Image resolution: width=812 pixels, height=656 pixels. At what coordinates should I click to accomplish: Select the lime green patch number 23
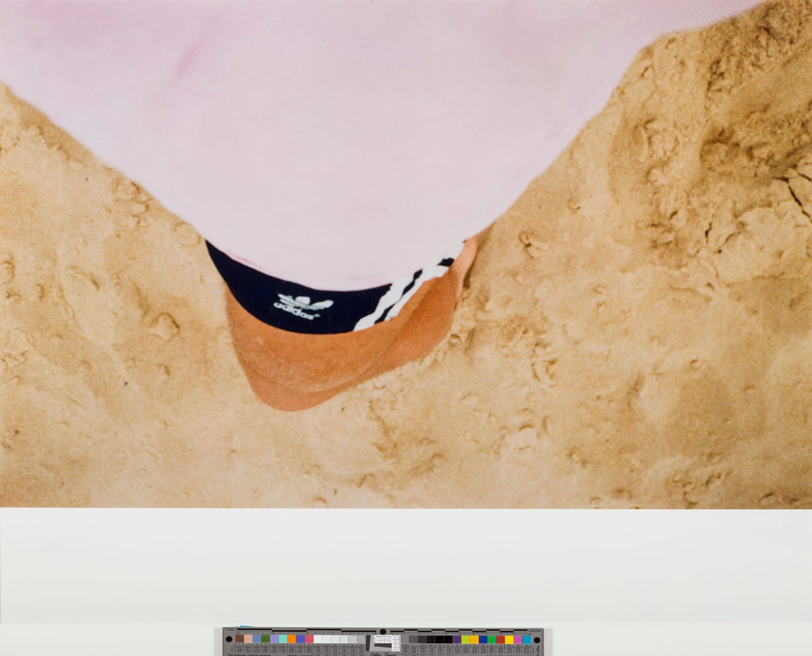pyautogui.click(x=466, y=639)
